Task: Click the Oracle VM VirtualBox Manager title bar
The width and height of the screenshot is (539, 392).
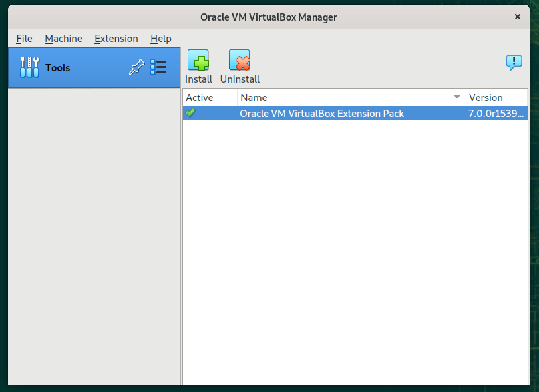Action: 269,17
